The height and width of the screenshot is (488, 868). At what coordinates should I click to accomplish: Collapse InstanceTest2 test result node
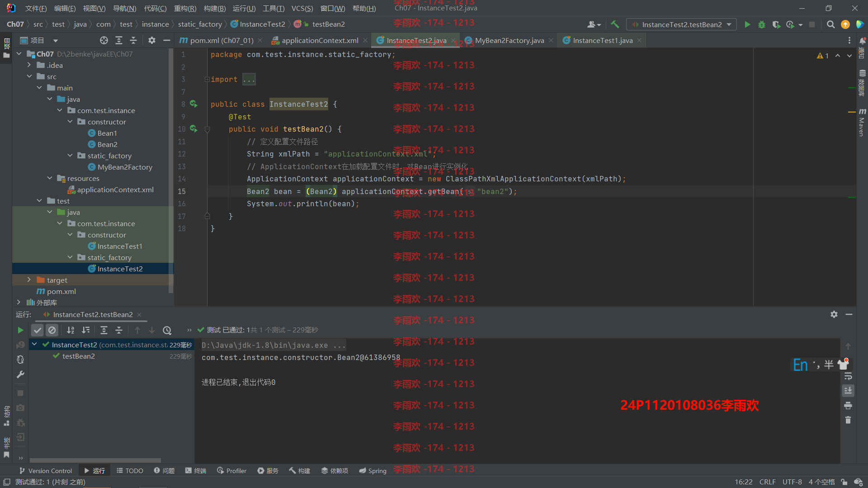pos(34,345)
